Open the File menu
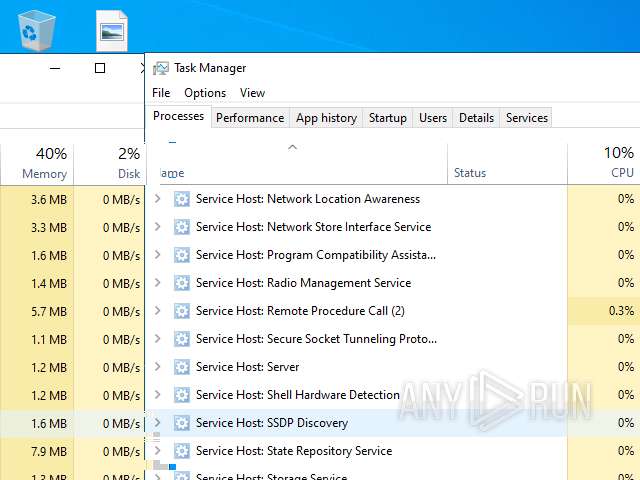Viewport: 640px width, 480px height. click(x=161, y=93)
